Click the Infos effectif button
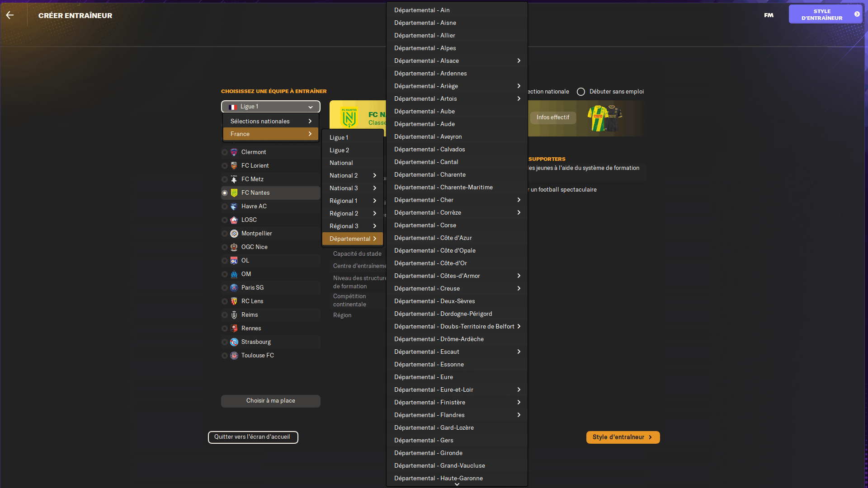This screenshot has height=488, width=868. click(553, 117)
